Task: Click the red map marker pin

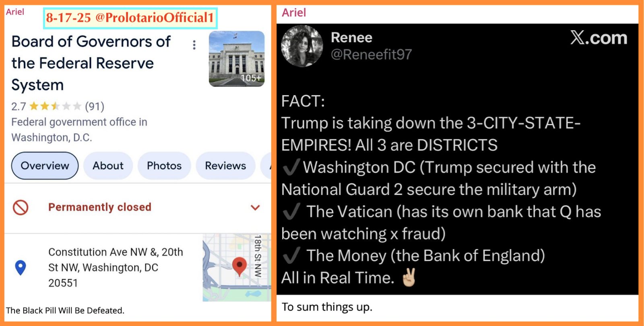Action: [239, 267]
